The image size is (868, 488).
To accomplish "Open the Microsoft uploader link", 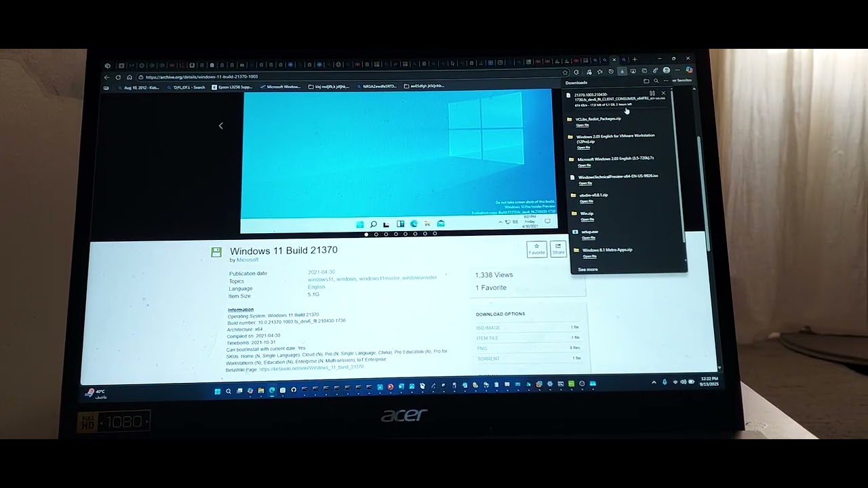I will click(248, 260).
